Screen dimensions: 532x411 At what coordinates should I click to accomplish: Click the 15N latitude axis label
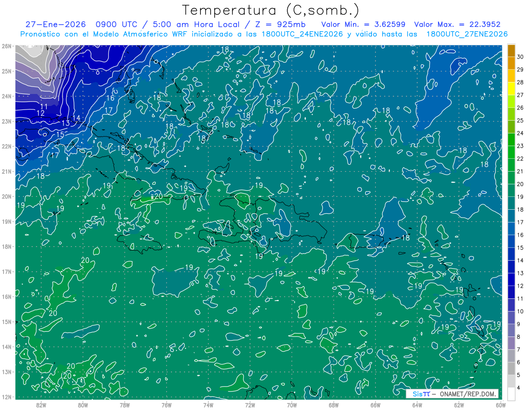tap(6, 321)
